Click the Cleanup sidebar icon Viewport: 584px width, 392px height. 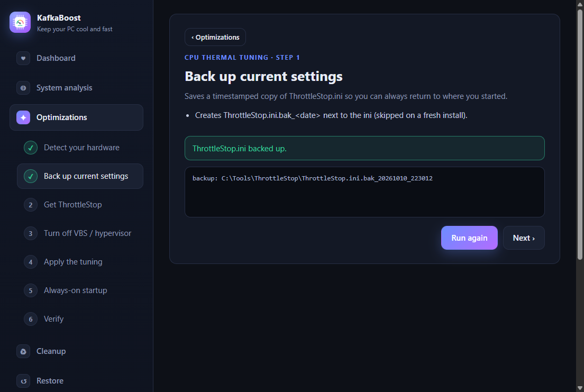pos(23,351)
